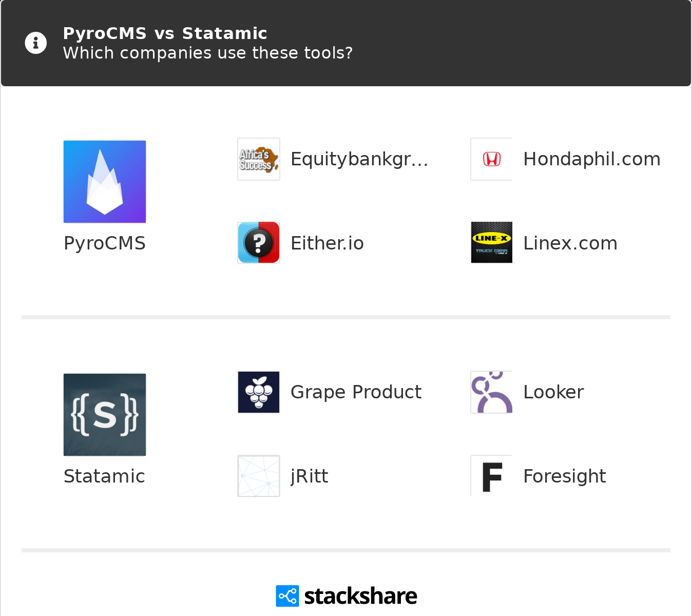Screen dimensions: 692x616
Task: Click the stackshare wordmark
Action: 360,596
